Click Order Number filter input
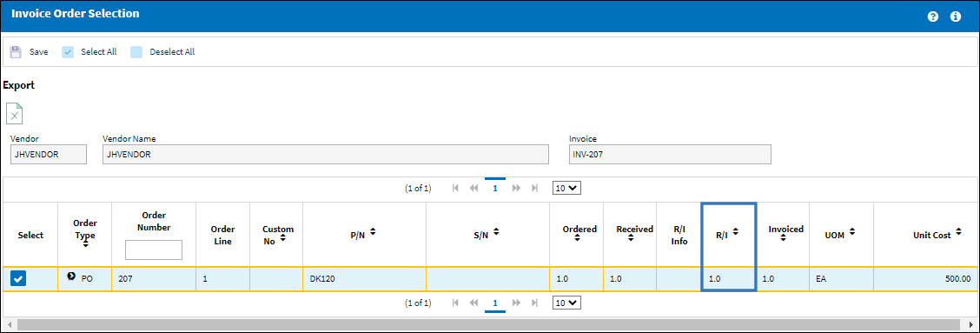The height and width of the screenshot is (333, 980). tap(154, 250)
